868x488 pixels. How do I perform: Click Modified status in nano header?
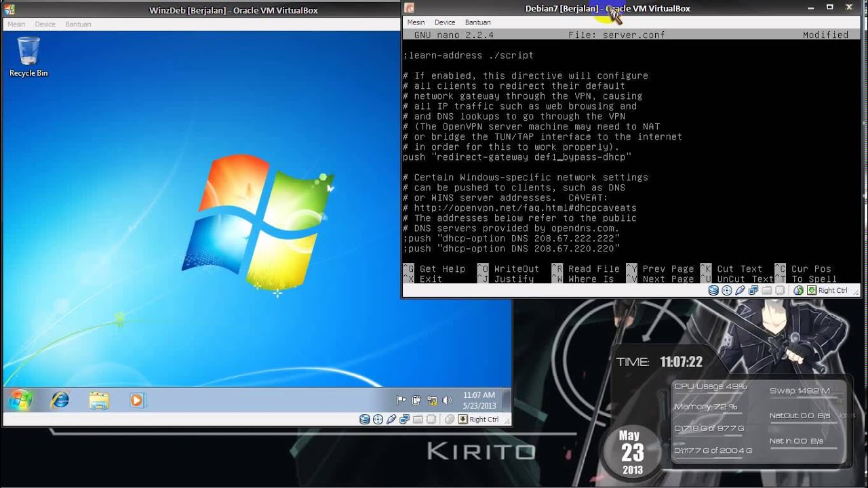pyautogui.click(x=825, y=35)
